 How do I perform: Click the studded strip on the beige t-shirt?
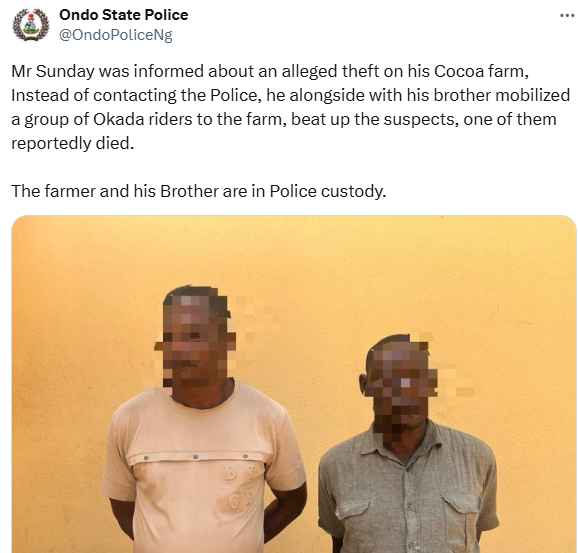point(195,458)
